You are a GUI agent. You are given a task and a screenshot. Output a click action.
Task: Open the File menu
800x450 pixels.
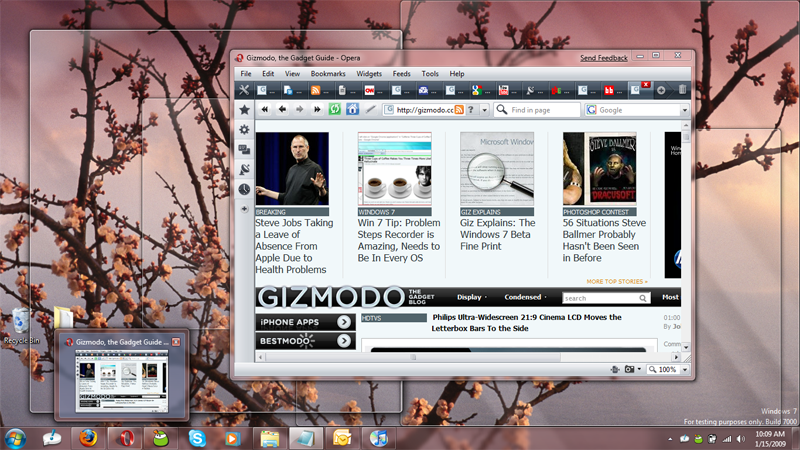click(246, 73)
